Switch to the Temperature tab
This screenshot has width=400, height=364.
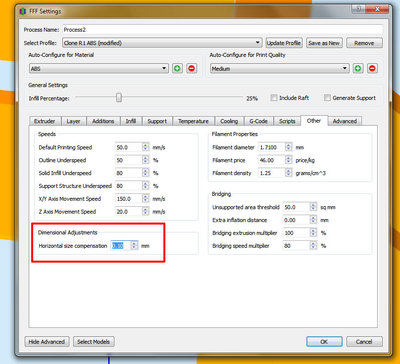(x=193, y=121)
